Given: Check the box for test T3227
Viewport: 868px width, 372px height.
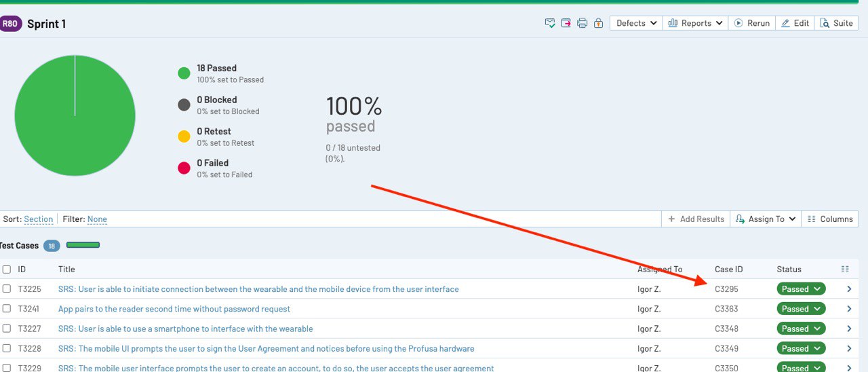Looking at the screenshot, I should click(x=7, y=329).
